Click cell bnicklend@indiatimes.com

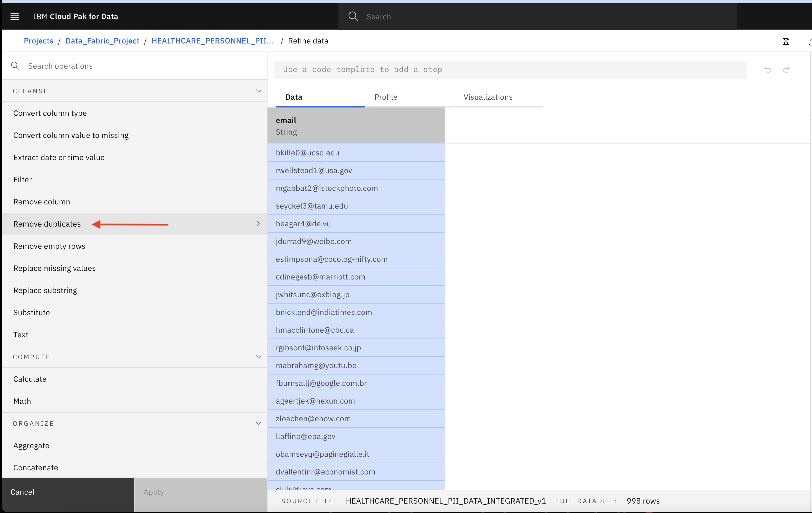coord(356,312)
